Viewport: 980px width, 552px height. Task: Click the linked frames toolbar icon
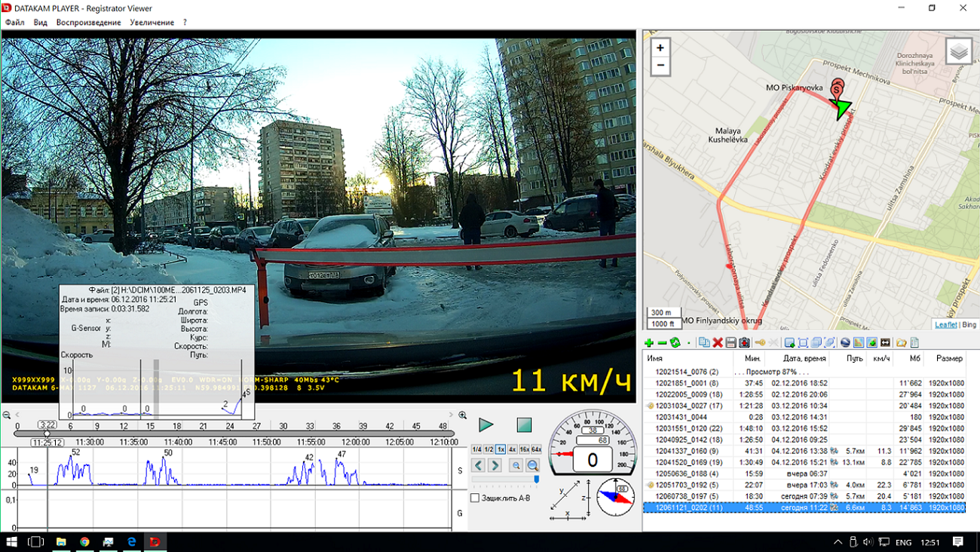click(829, 342)
